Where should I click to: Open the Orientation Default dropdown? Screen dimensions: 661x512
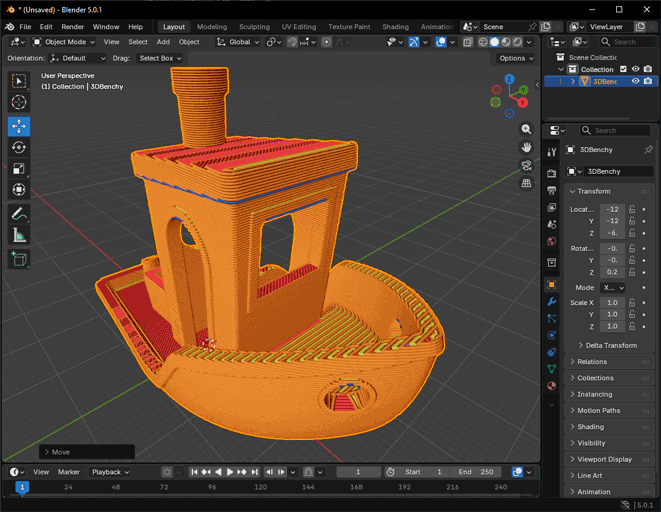click(x=78, y=58)
